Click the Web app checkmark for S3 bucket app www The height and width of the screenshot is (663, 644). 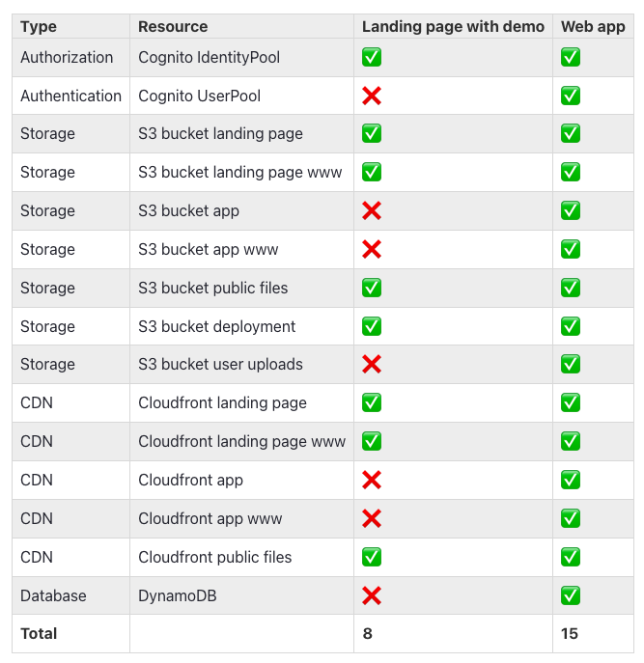571,249
